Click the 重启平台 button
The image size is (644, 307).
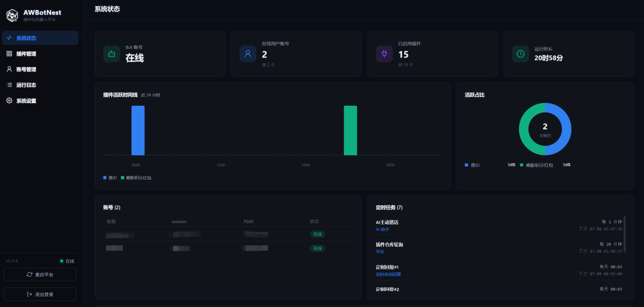click(x=40, y=274)
